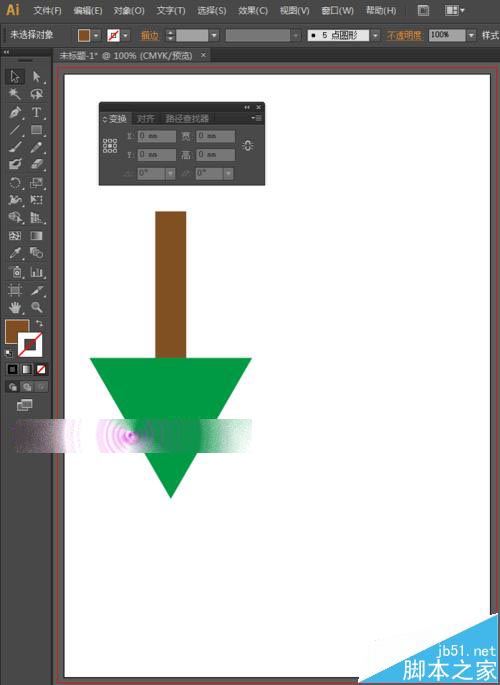This screenshot has width=500, height=685.
Task: Expand the stroke weight dropdown
Action: coord(214,35)
